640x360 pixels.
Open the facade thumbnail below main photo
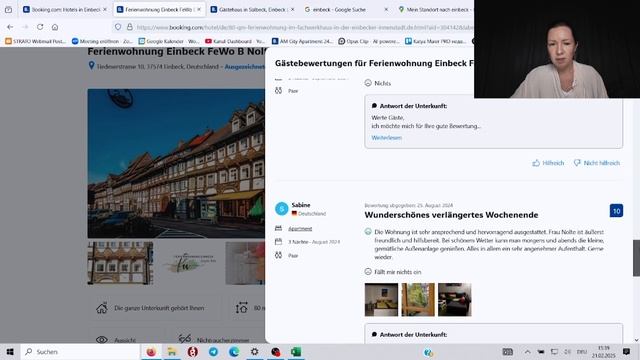120,263
